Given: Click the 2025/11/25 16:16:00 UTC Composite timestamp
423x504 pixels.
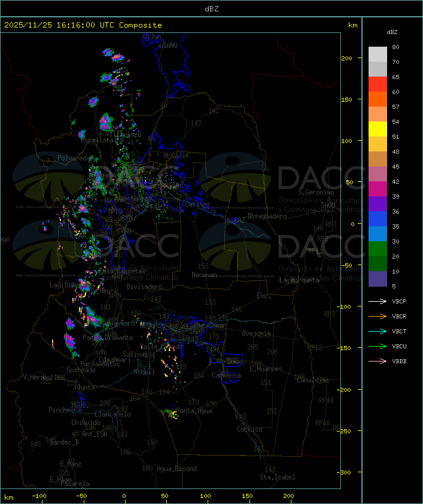Looking at the screenshot, I should [83, 25].
